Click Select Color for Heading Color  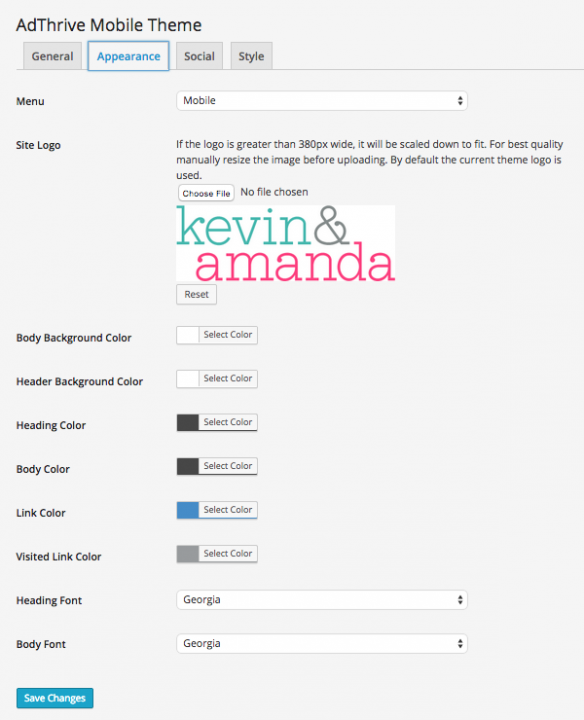(228, 422)
